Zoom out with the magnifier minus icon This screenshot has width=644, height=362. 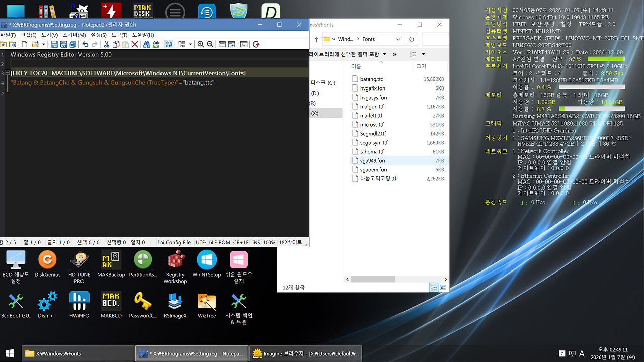point(210,44)
